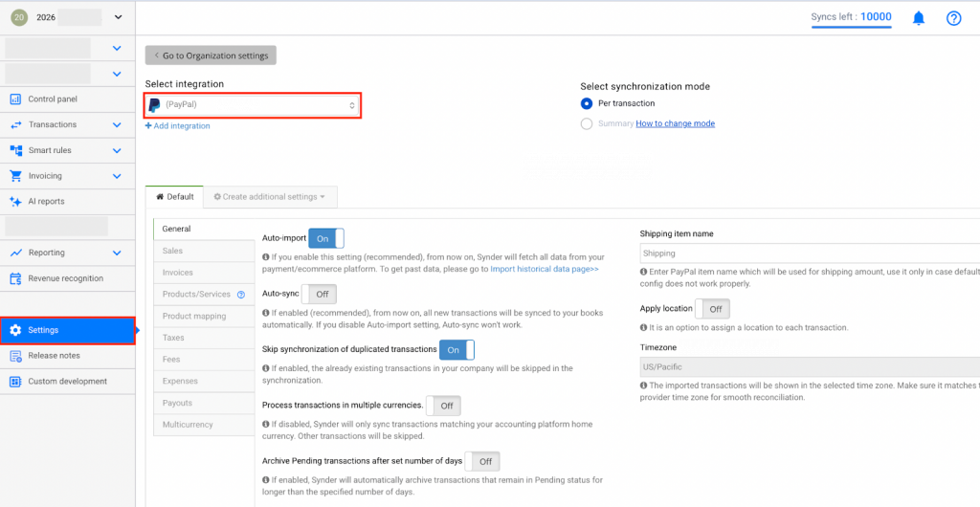Click the AI reports sparkle icon
The width and height of the screenshot is (980, 507).
15,202
